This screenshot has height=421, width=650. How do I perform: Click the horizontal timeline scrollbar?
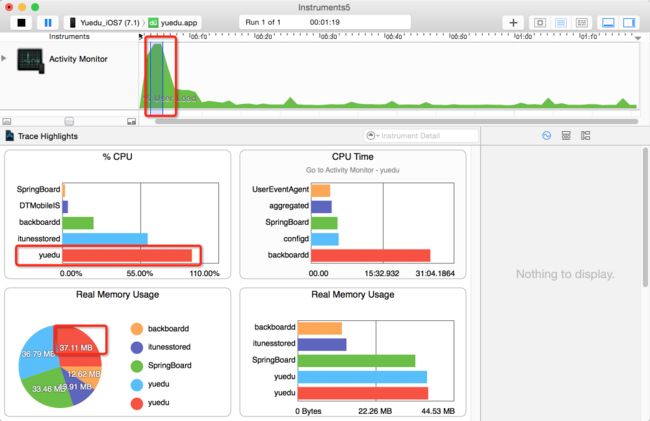pyautogui.click(x=396, y=121)
